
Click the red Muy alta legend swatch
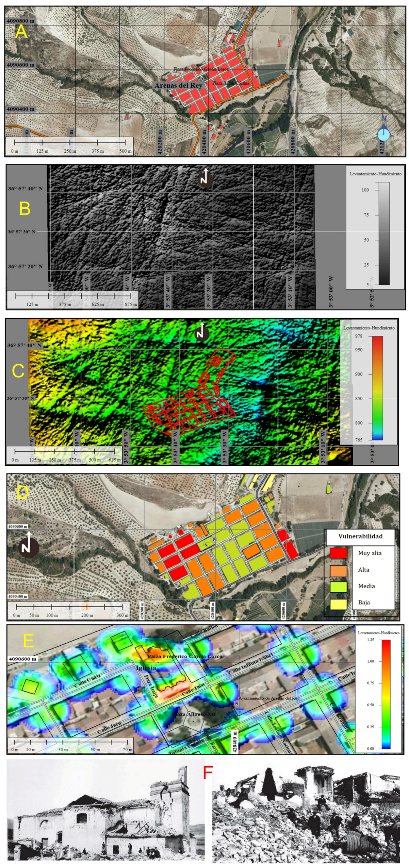(x=338, y=553)
